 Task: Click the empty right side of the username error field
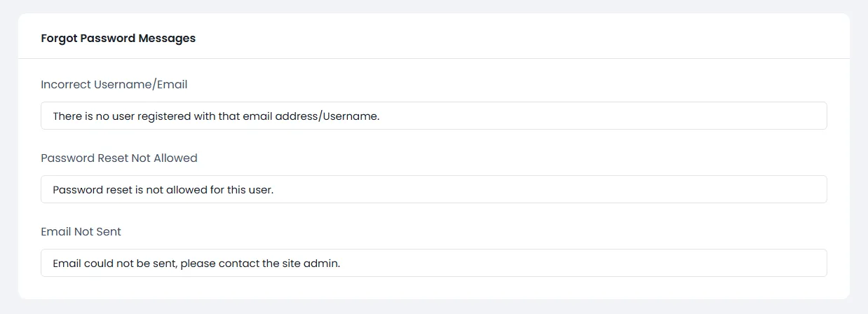(666, 116)
